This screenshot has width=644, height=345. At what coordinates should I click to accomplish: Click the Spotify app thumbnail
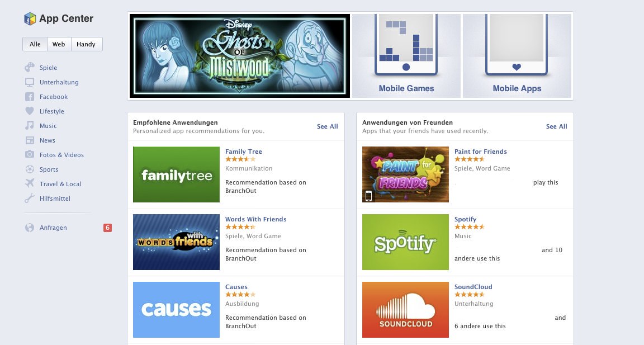click(x=405, y=242)
